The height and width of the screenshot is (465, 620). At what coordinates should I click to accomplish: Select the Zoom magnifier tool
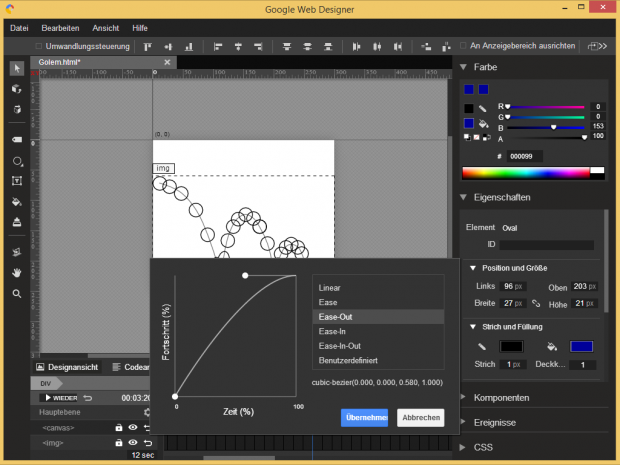17,293
